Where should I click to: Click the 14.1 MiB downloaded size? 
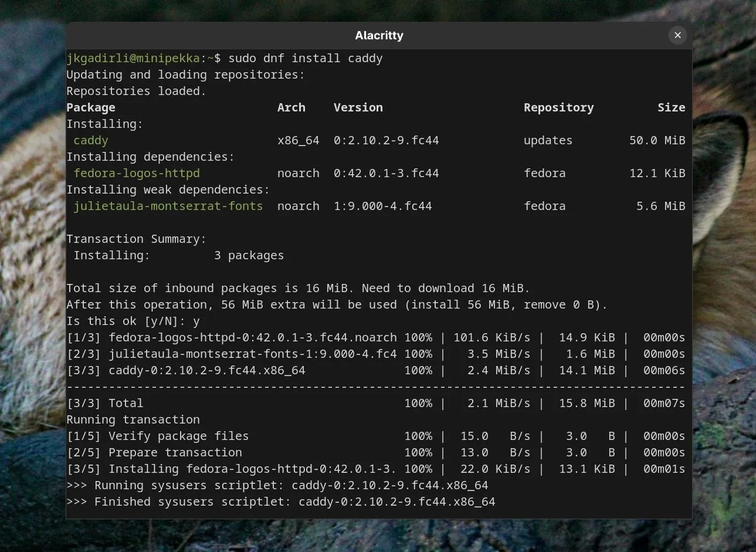[x=587, y=370]
